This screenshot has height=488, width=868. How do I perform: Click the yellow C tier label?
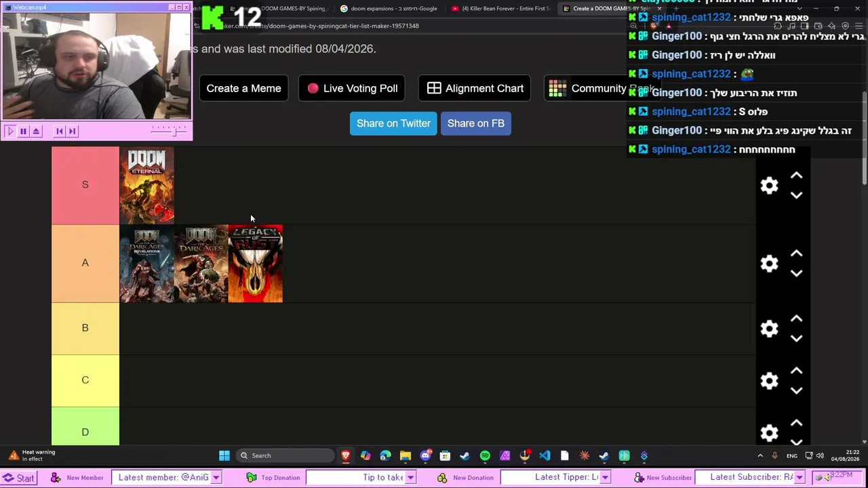(x=85, y=380)
